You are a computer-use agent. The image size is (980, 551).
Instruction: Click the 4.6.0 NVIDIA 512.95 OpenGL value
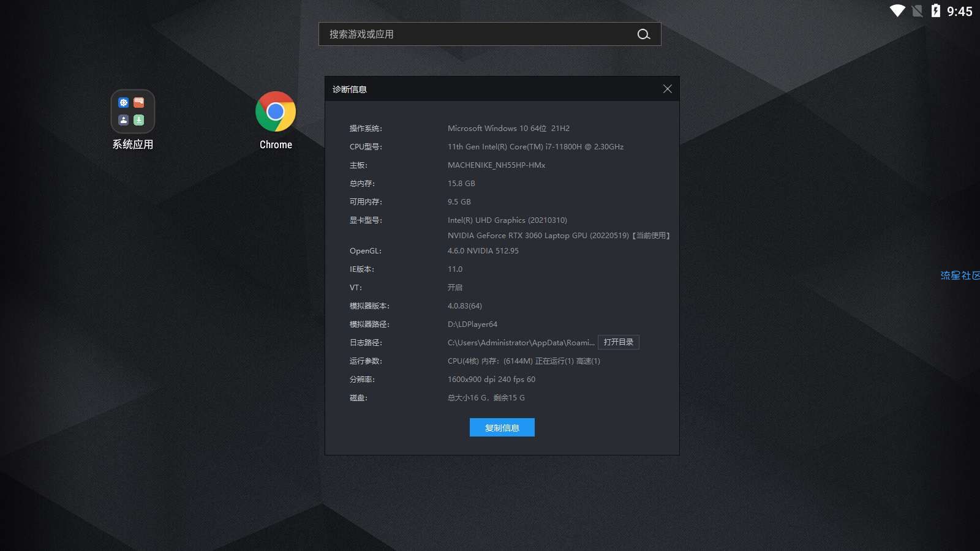tap(483, 251)
